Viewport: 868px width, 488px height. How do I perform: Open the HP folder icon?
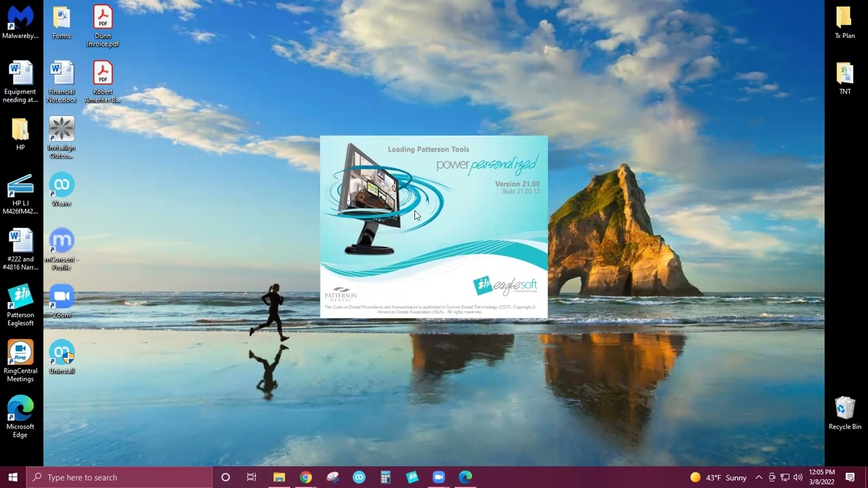click(x=20, y=134)
